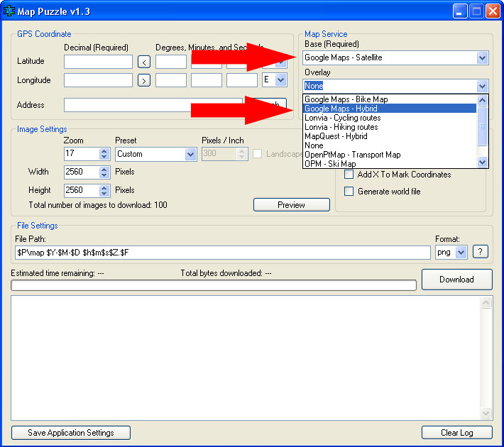This screenshot has width=504, height=447.
Task: Enable Generate world file checkbox
Action: click(x=349, y=192)
